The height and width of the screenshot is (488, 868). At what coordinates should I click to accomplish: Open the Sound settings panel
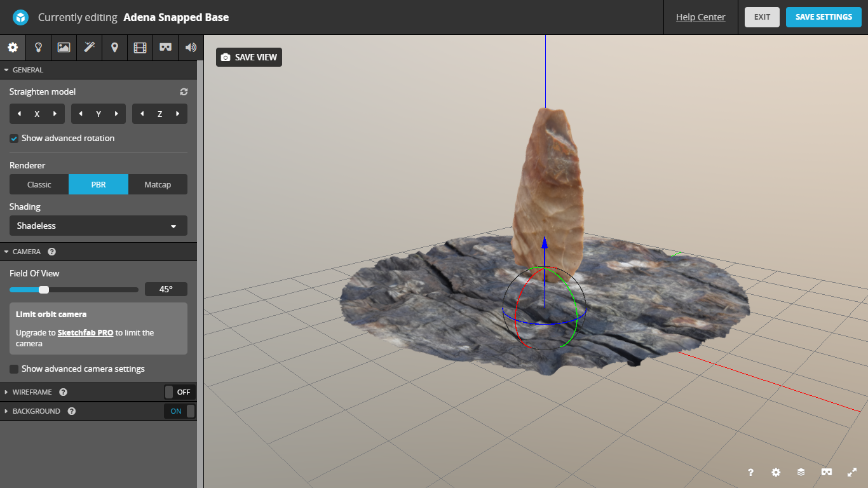[191, 48]
